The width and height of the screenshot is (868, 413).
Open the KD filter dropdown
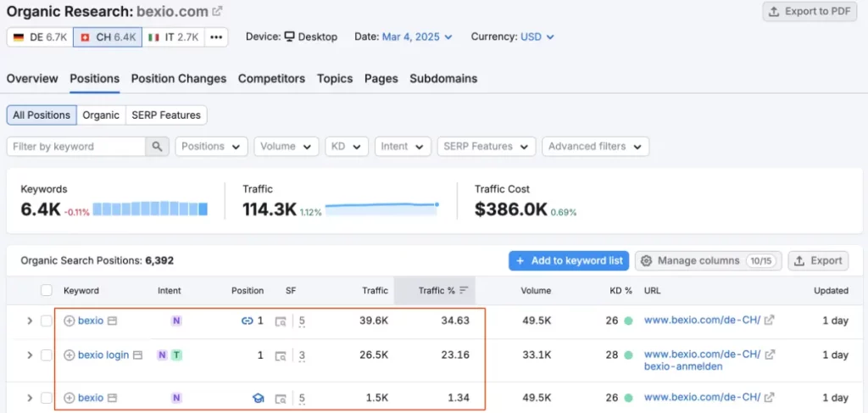tap(347, 147)
